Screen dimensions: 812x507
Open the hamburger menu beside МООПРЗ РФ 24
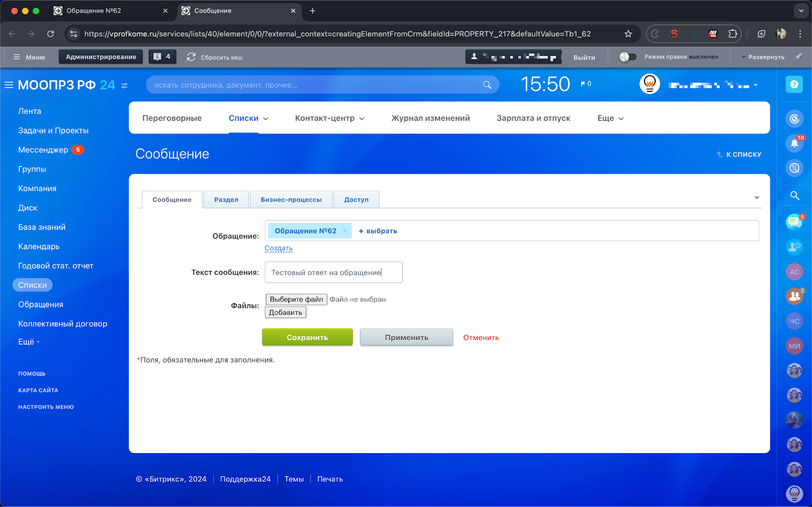click(x=9, y=85)
